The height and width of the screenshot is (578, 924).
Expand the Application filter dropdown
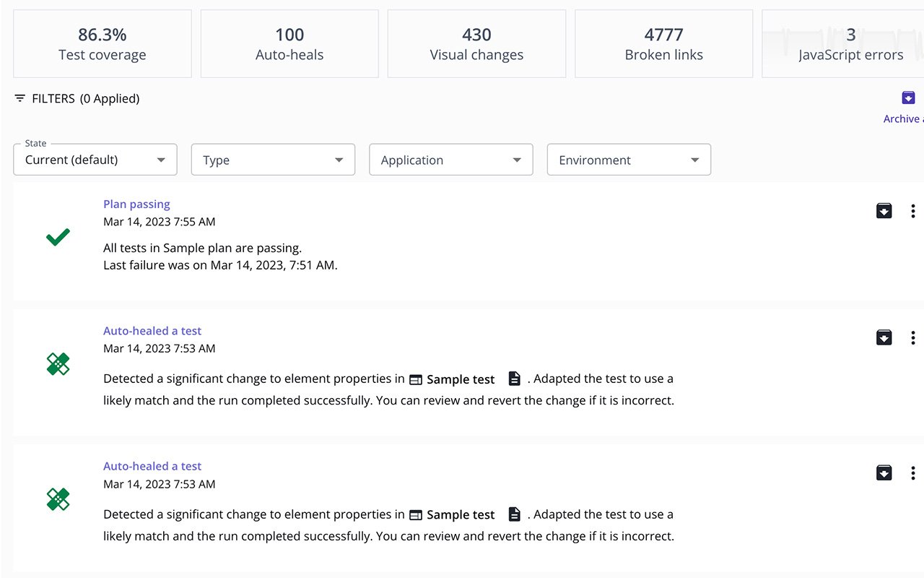click(450, 160)
